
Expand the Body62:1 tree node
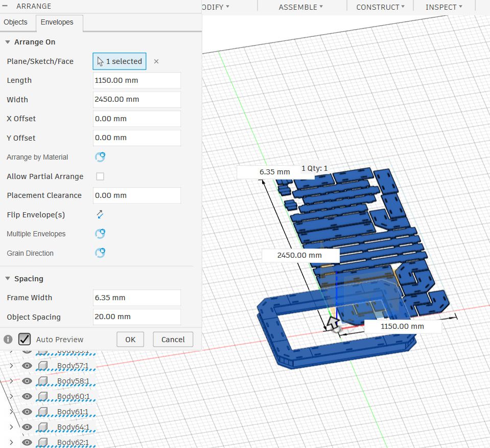tap(11, 442)
